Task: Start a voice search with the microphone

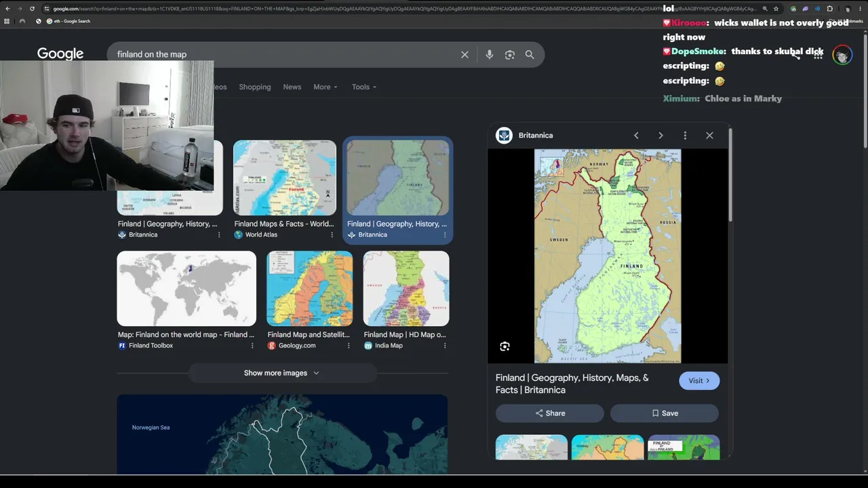Action: 490,55
